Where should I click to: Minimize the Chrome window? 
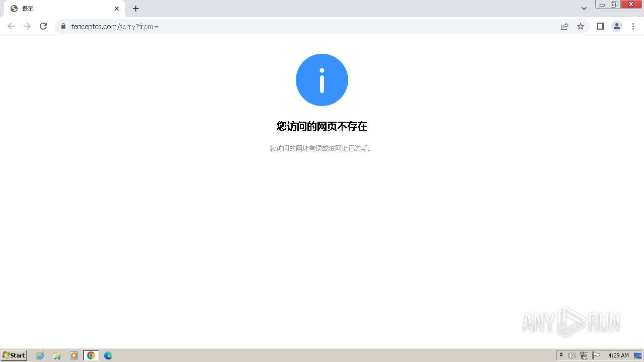point(602,5)
